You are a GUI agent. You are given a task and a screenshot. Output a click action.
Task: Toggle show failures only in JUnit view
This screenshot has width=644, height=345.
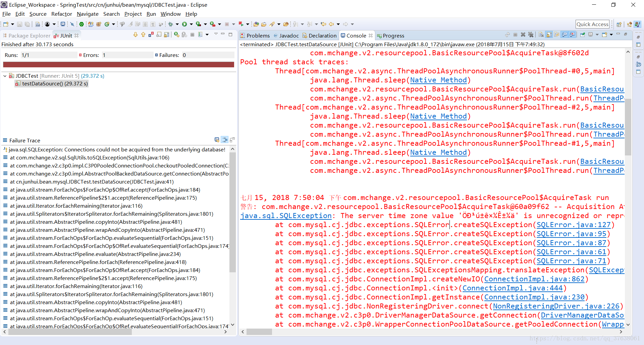151,35
